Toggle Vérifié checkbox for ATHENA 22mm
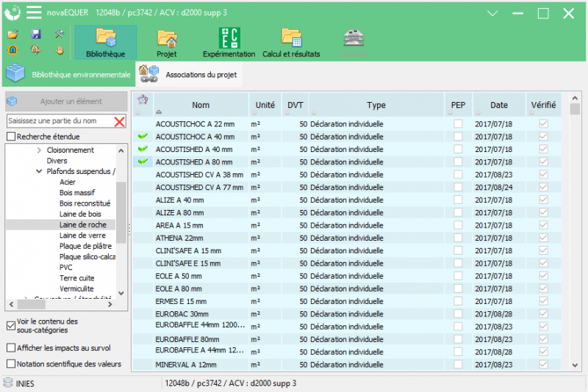The image size is (588, 392). pos(543,238)
